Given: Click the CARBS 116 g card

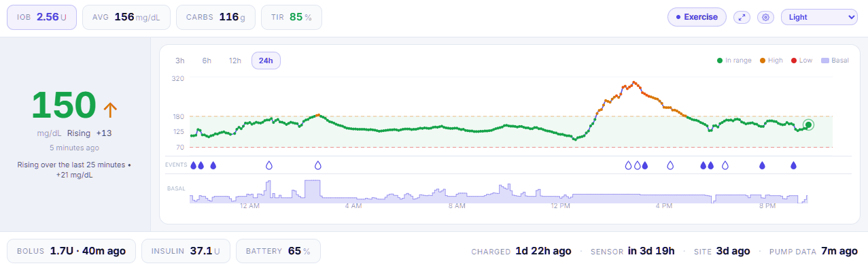Looking at the screenshot, I should coord(215,17).
